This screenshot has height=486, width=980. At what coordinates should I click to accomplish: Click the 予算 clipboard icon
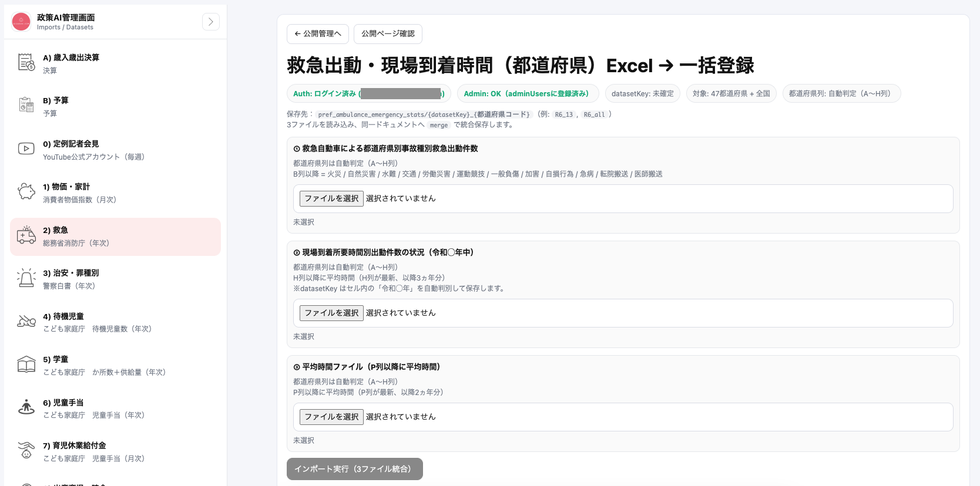pyautogui.click(x=26, y=105)
